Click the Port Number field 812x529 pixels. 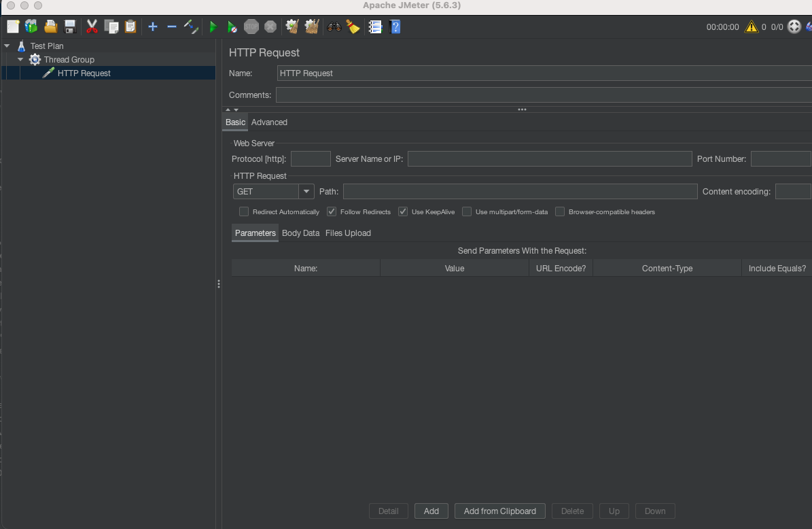[781, 158]
